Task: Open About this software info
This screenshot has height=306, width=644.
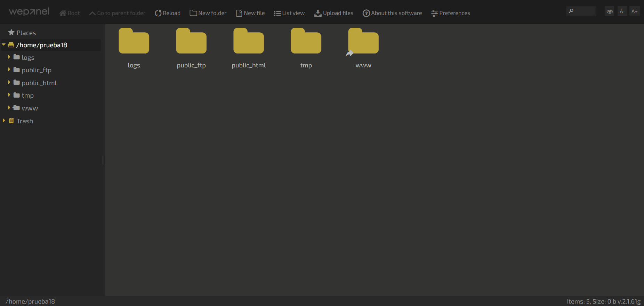Action: [392, 13]
